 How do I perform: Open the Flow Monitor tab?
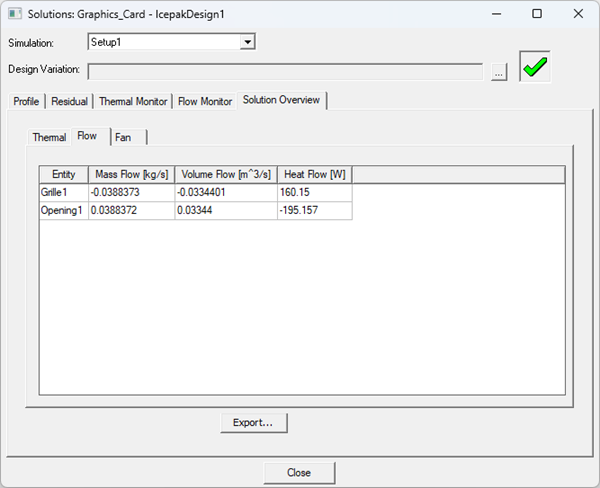tap(205, 101)
